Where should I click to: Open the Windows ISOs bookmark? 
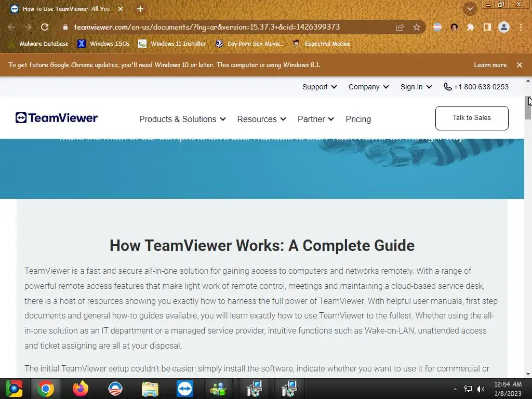point(103,44)
